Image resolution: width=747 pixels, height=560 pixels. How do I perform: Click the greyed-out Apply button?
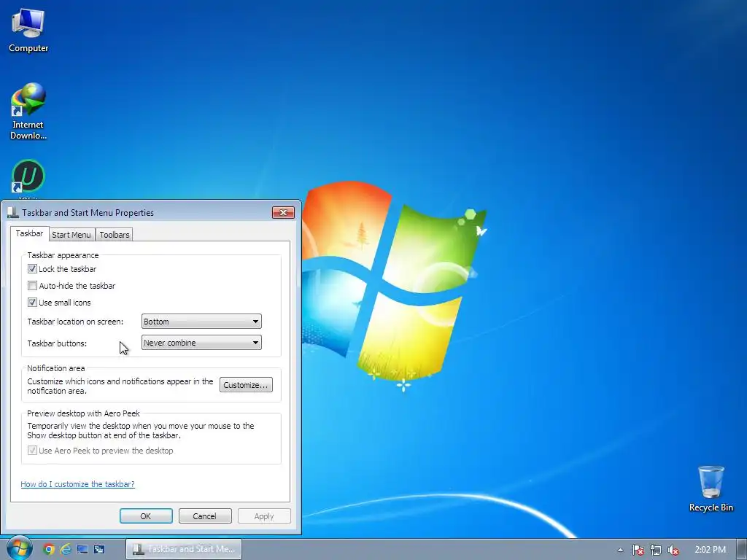[x=264, y=516]
